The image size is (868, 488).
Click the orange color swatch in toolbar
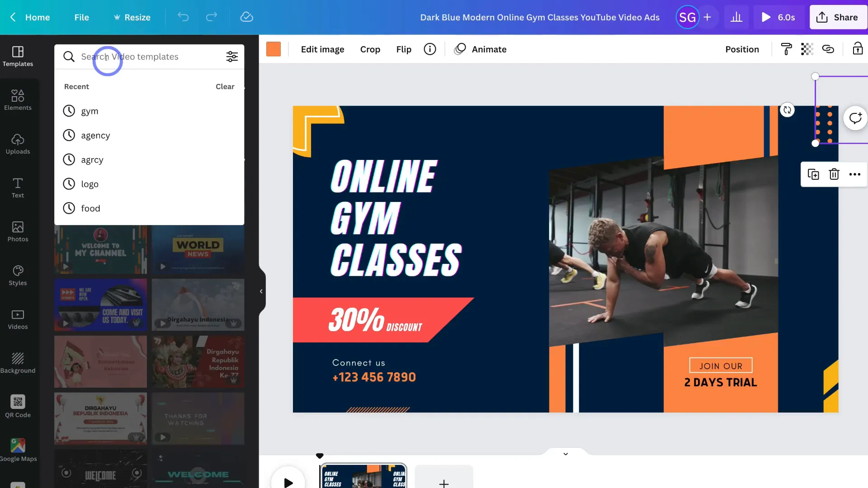point(274,49)
